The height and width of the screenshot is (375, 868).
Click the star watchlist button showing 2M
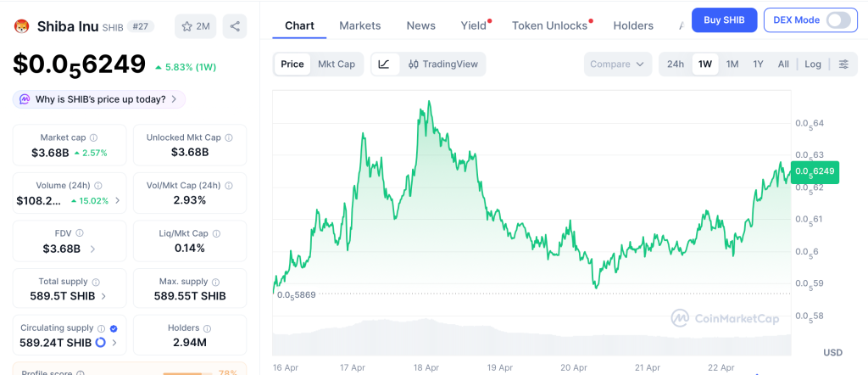[x=196, y=26]
